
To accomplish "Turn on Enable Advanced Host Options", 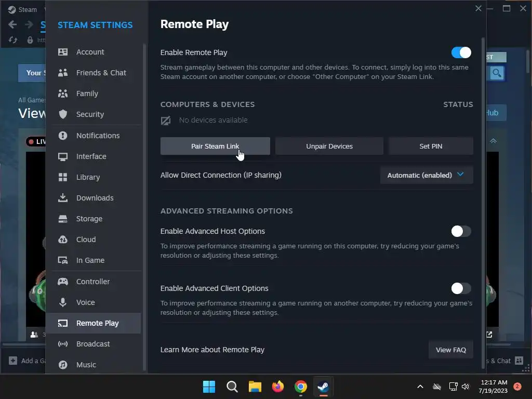I will (461, 231).
